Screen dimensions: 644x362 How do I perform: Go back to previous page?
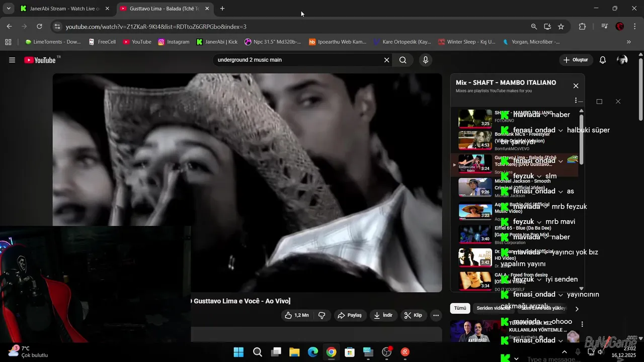pyautogui.click(x=9, y=27)
